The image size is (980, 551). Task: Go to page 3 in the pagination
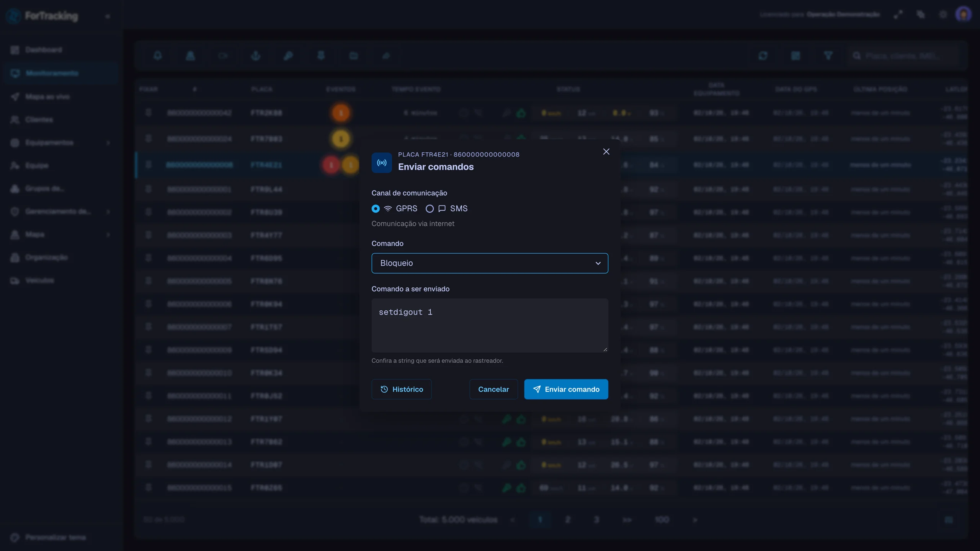[x=596, y=520]
